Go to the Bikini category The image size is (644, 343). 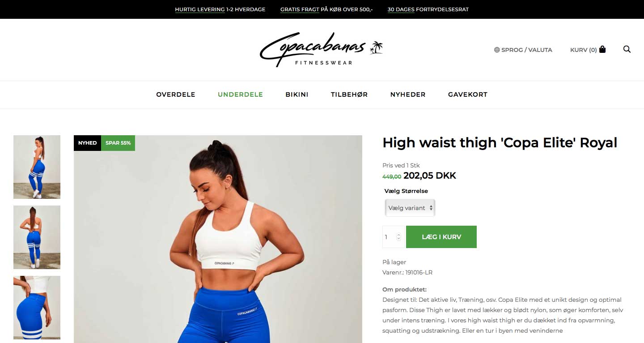[x=297, y=94]
